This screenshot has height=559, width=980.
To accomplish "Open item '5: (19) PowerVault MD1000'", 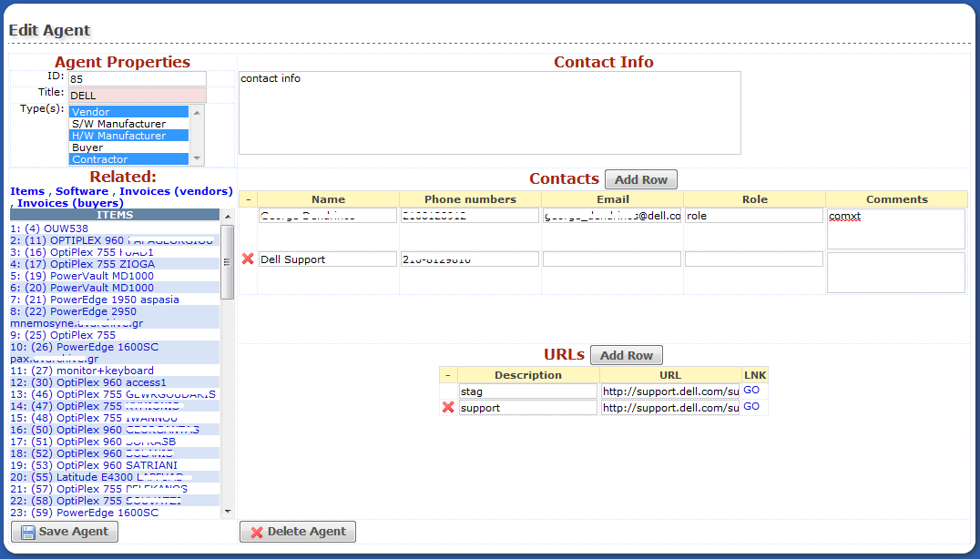I will point(82,276).
